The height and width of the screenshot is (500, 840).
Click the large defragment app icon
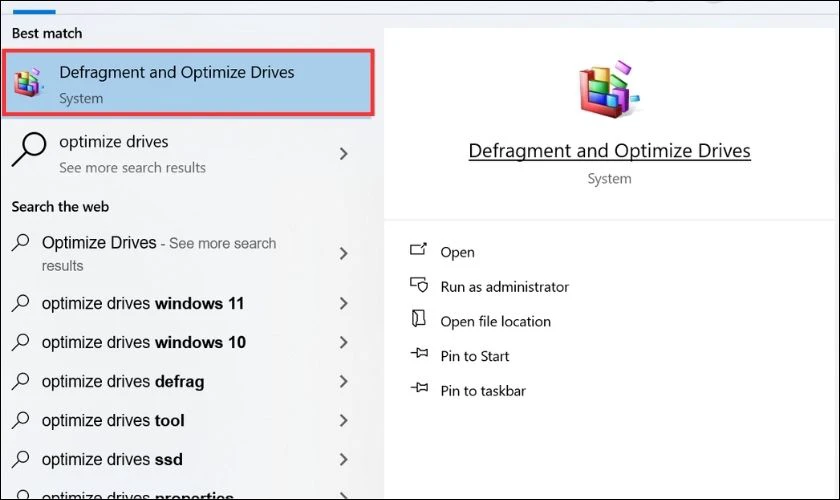[x=609, y=89]
